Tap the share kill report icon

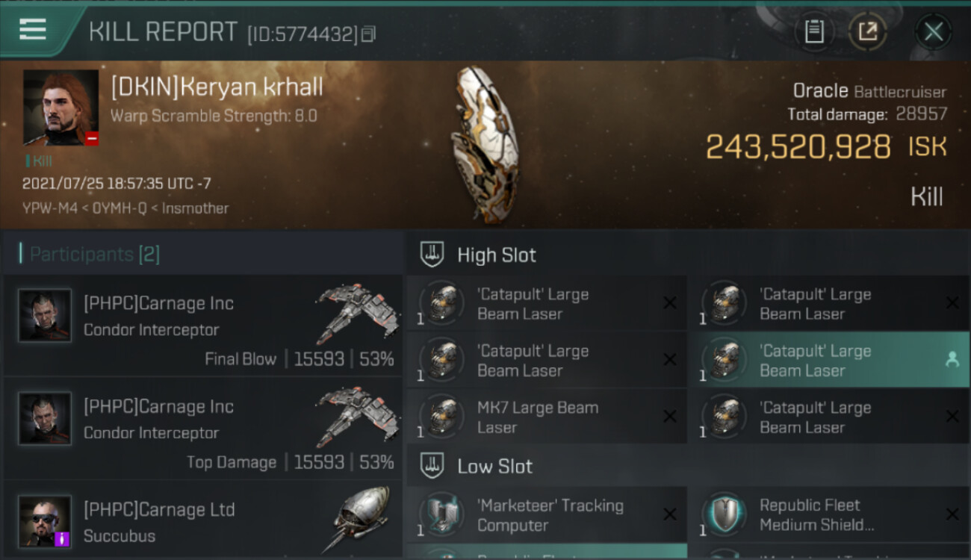[x=867, y=31]
